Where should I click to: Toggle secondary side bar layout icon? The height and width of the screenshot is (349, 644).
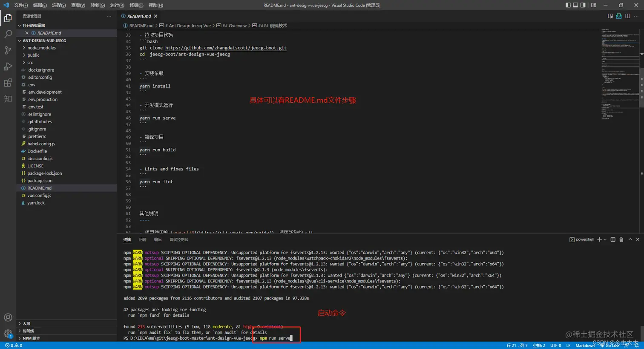pyautogui.click(x=583, y=5)
